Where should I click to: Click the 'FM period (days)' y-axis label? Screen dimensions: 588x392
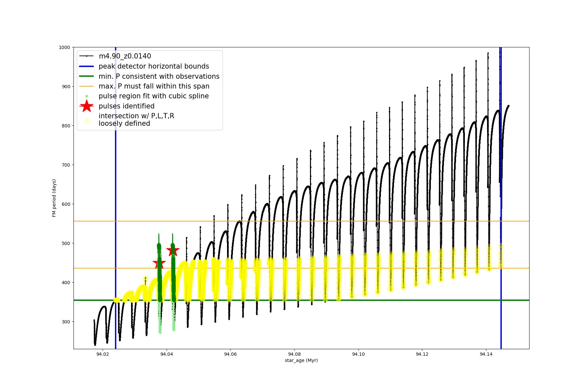[x=54, y=198]
